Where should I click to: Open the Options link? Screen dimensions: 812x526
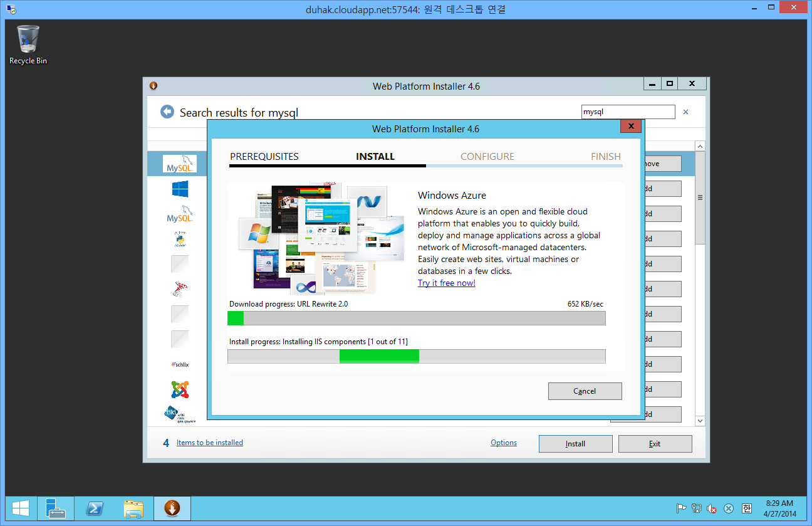click(504, 443)
